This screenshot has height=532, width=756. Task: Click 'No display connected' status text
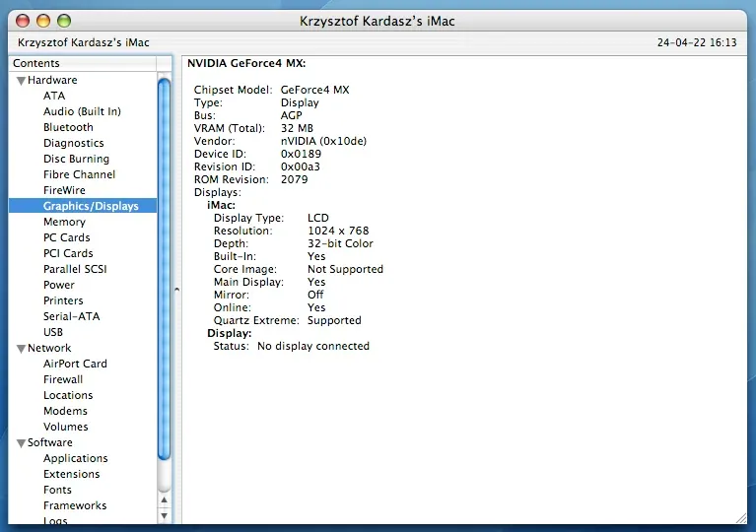coord(313,346)
